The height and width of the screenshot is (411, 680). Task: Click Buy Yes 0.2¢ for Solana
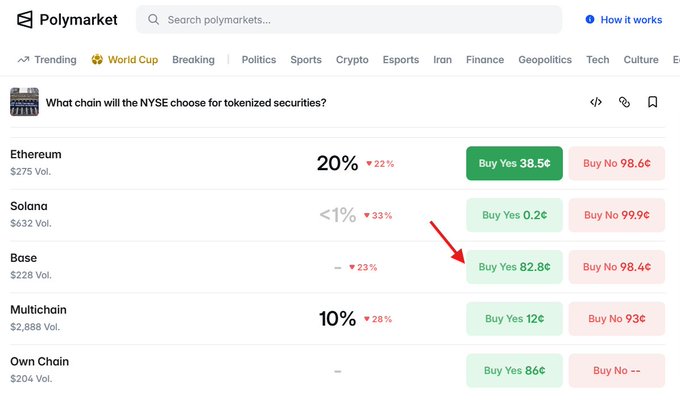514,215
